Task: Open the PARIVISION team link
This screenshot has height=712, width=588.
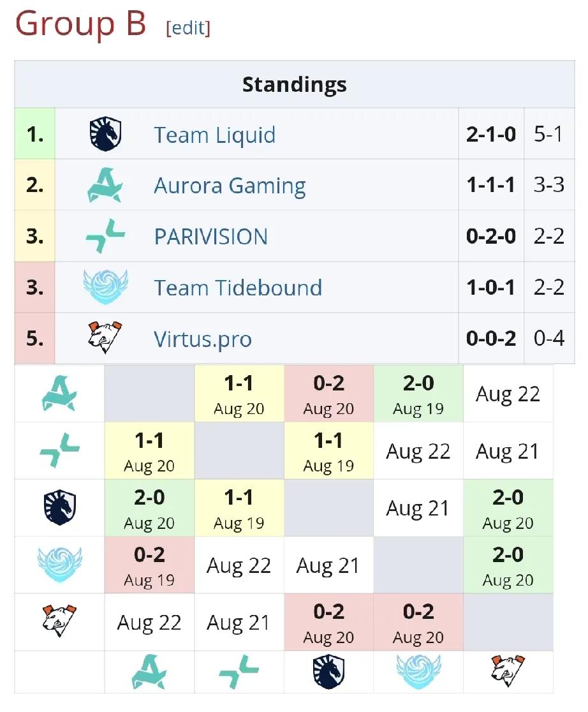Action: point(210,237)
